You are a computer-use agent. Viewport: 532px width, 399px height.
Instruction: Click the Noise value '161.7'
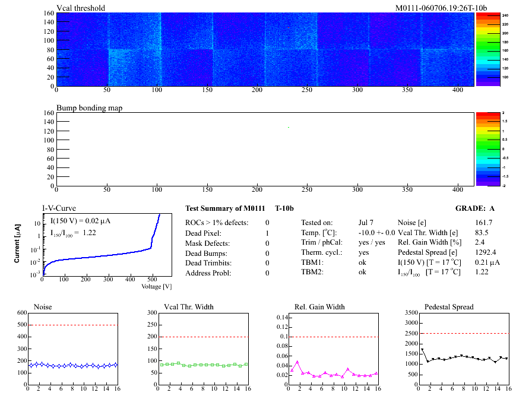point(483,223)
